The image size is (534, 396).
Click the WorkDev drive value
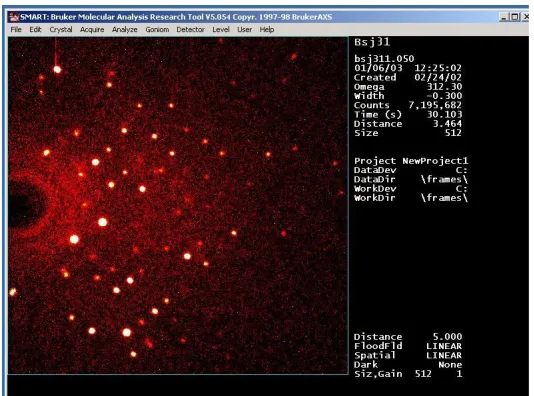pyautogui.click(x=461, y=188)
